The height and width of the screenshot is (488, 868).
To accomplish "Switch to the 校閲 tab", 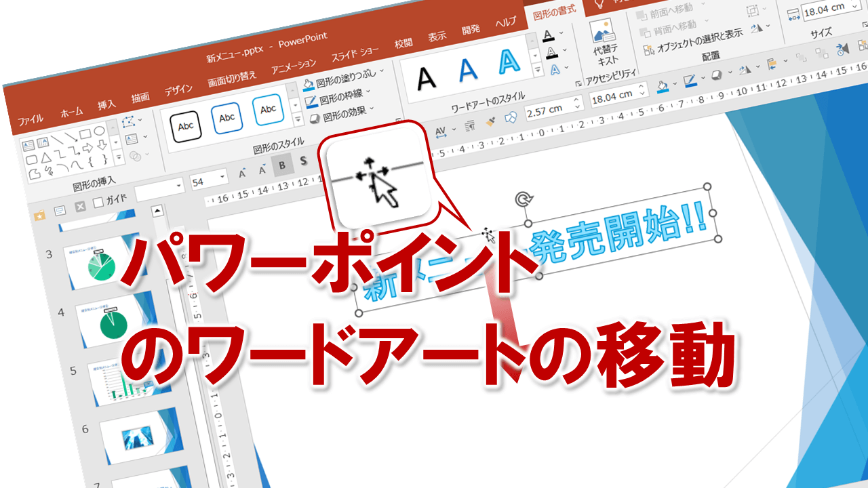I will (403, 44).
